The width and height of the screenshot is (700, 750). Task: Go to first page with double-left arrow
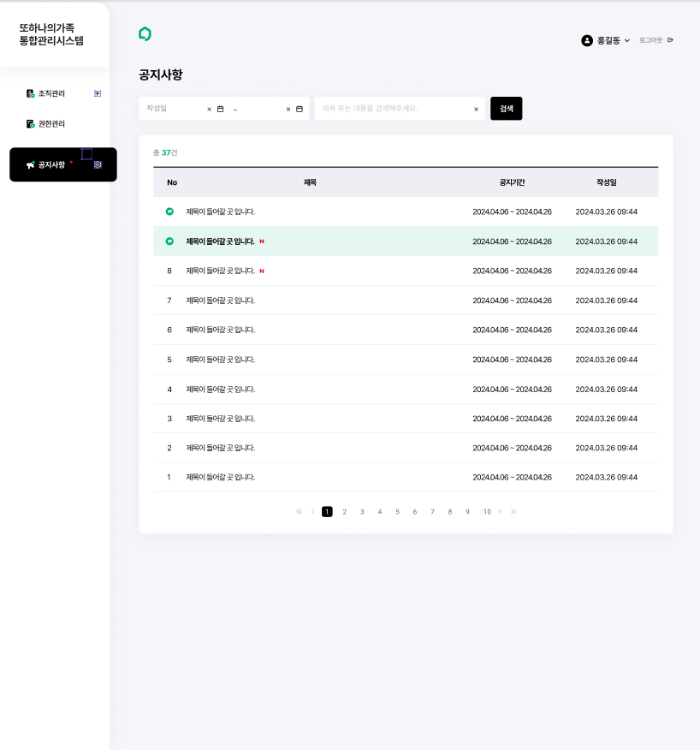tap(300, 511)
